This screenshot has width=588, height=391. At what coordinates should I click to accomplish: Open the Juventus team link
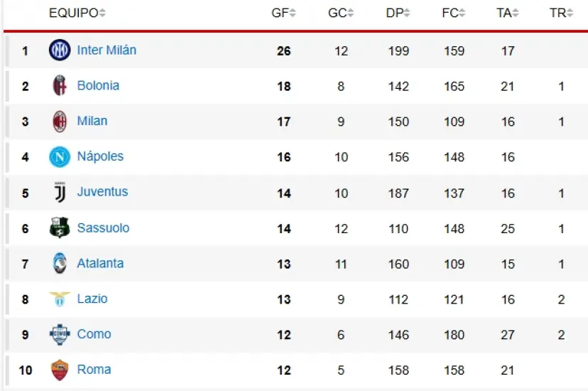coord(102,192)
